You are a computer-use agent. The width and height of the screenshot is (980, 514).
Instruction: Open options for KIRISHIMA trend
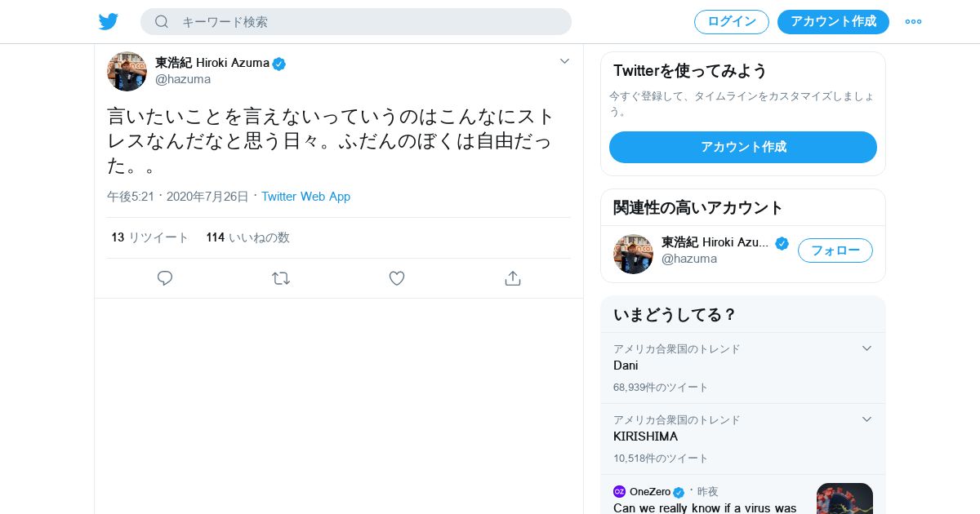[866, 419]
